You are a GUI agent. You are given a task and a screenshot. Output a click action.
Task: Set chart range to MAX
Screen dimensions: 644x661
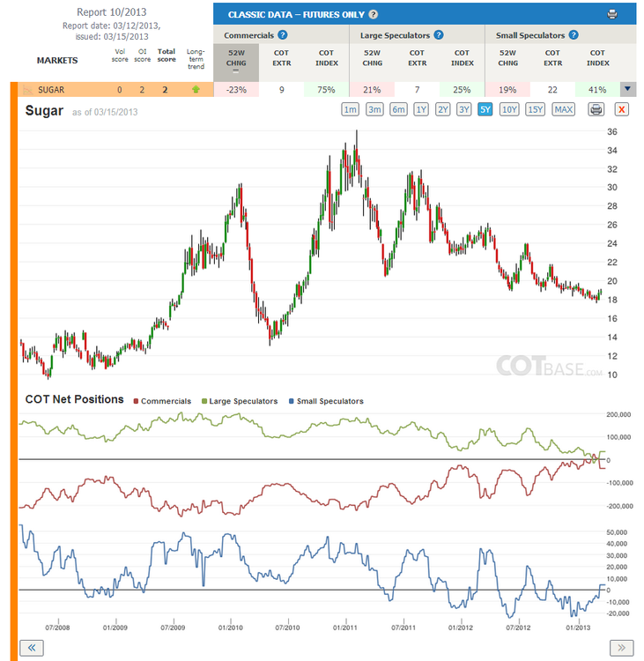click(563, 109)
